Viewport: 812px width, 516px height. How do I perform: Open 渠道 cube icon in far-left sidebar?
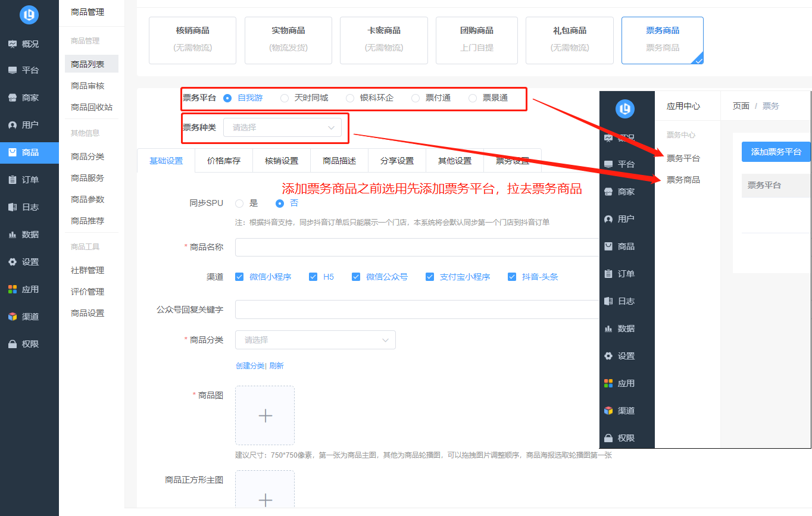[13, 317]
